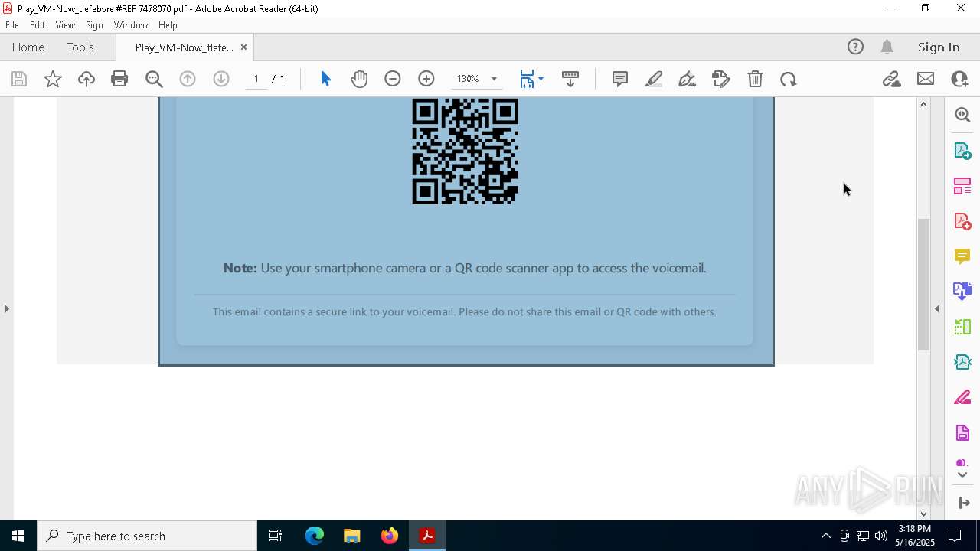Image resolution: width=980 pixels, height=551 pixels.
Task: Expand the page fit options arrow
Action: click(x=541, y=79)
